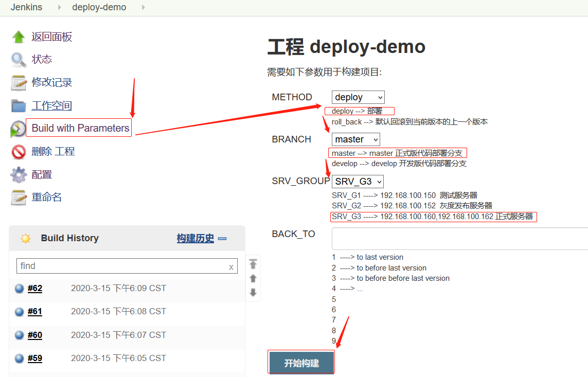Click the BRANCH parameter label
588x377 pixels.
coord(291,139)
